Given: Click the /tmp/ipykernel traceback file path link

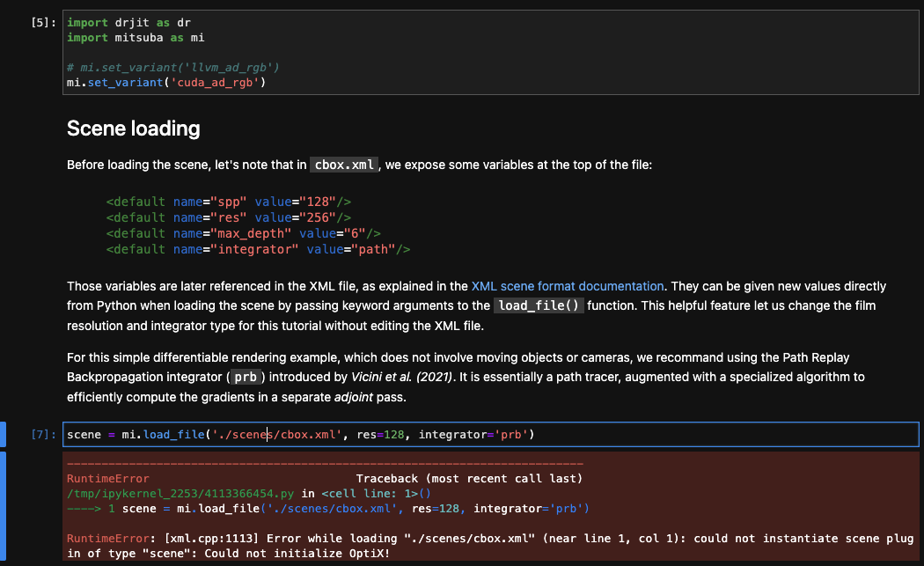Looking at the screenshot, I should (176, 494).
